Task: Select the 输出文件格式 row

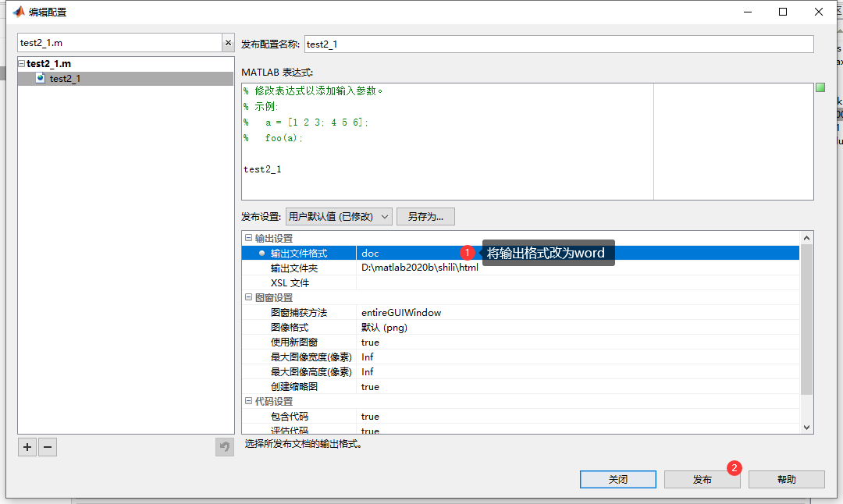Action: tap(521, 253)
